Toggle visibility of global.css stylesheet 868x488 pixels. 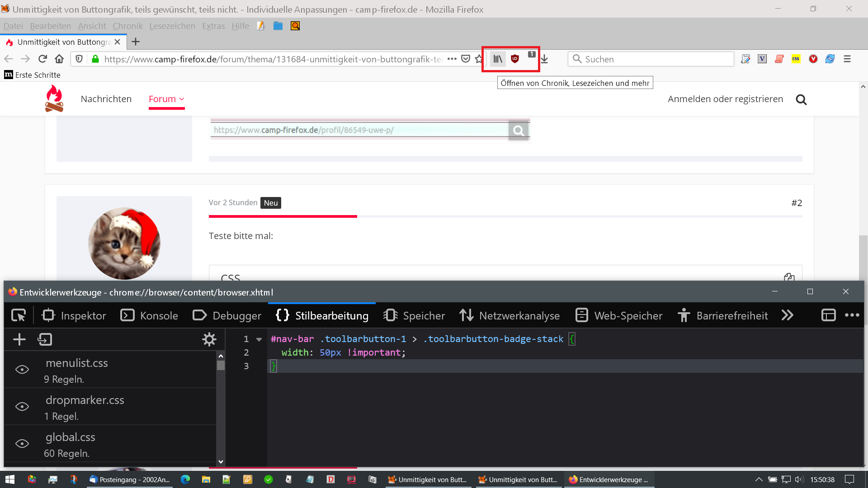click(x=22, y=444)
